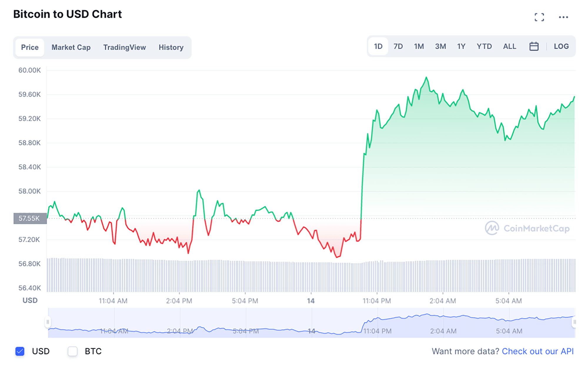
Task: Open the chart options ellipsis menu
Action: pos(563,17)
